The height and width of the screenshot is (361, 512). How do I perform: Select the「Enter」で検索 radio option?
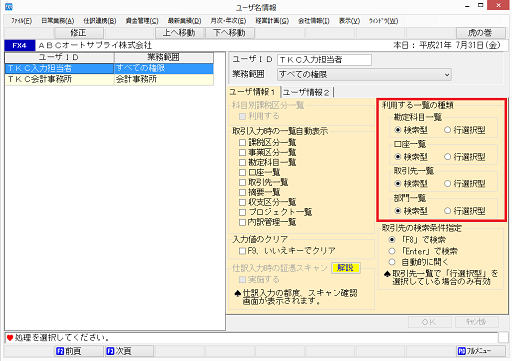click(x=392, y=251)
